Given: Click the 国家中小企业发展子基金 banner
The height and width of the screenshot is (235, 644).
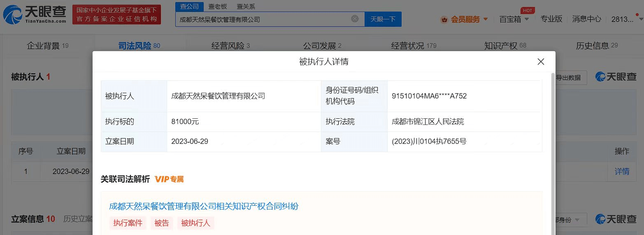Looking at the screenshot, I should click(117, 14).
